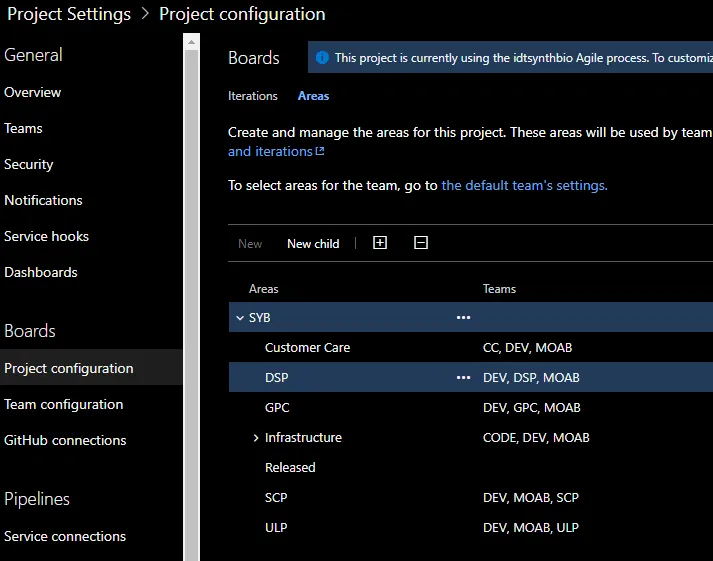Viewport: 713px width, 561px height.
Task: Click the external link icon after iterations
Action: tap(320, 152)
